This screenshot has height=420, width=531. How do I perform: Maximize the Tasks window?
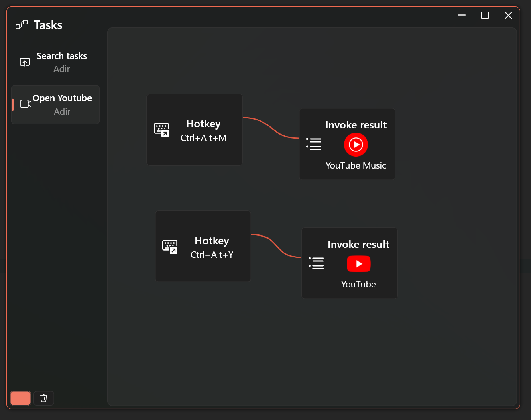(x=485, y=15)
